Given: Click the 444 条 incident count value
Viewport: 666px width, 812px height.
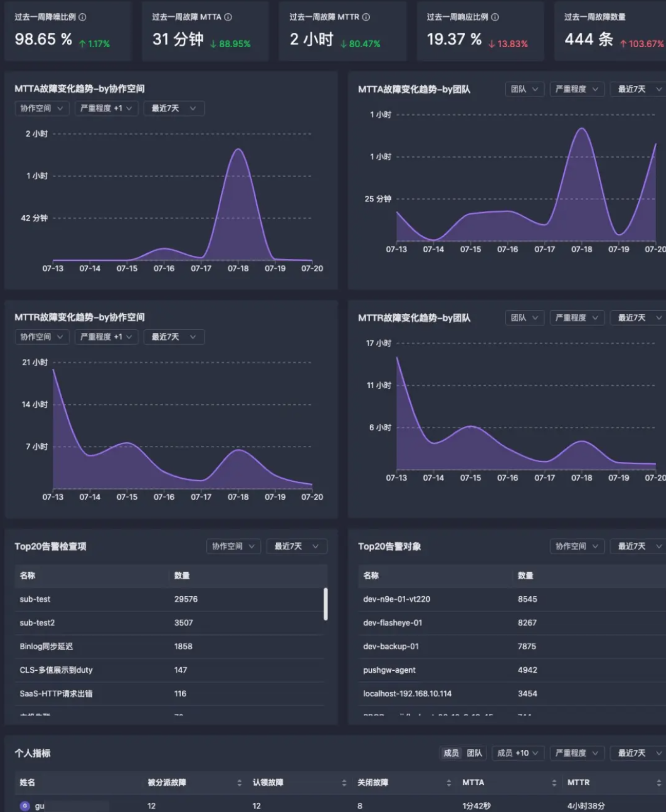Looking at the screenshot, I should (589, 40).
